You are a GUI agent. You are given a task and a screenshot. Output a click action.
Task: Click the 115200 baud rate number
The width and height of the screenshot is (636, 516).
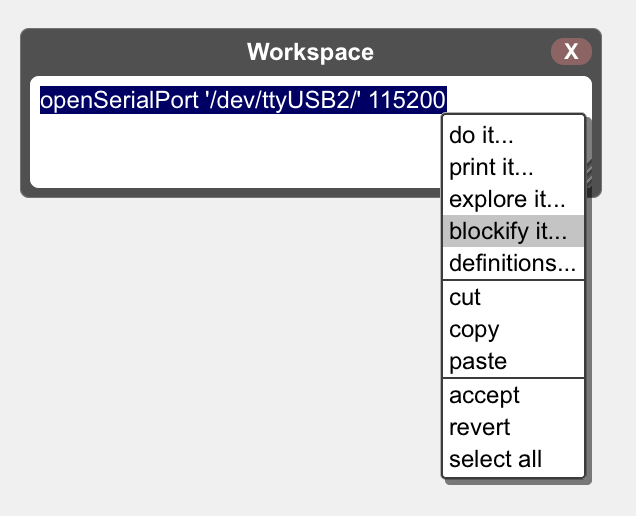(407, 100)
